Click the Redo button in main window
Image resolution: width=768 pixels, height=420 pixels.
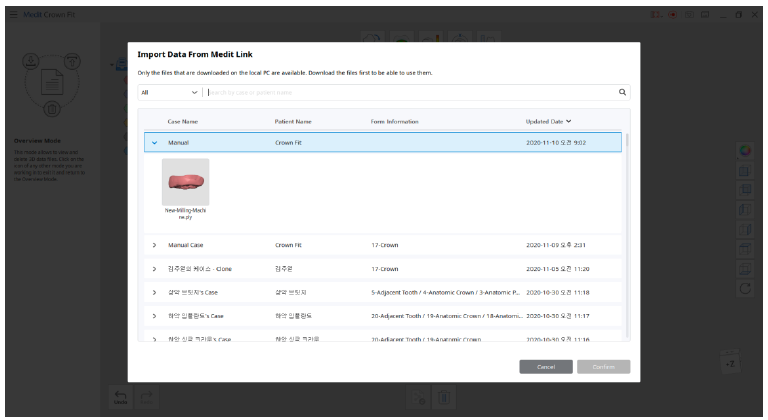click(x=146, y=397)
